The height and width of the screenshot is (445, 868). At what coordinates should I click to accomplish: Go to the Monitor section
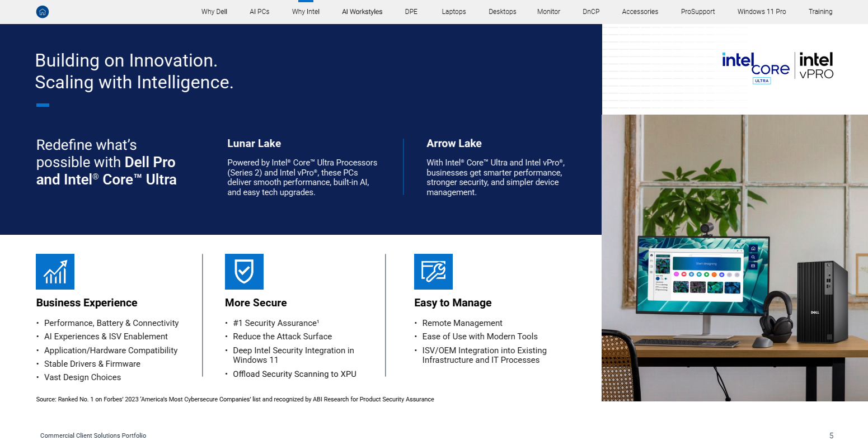[x=548, y=12]
